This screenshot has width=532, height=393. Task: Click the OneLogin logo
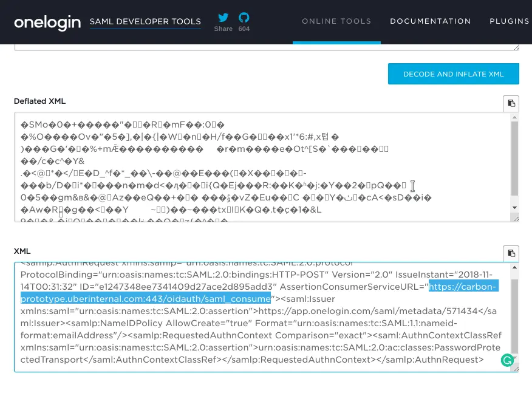(x=47, y=22)
